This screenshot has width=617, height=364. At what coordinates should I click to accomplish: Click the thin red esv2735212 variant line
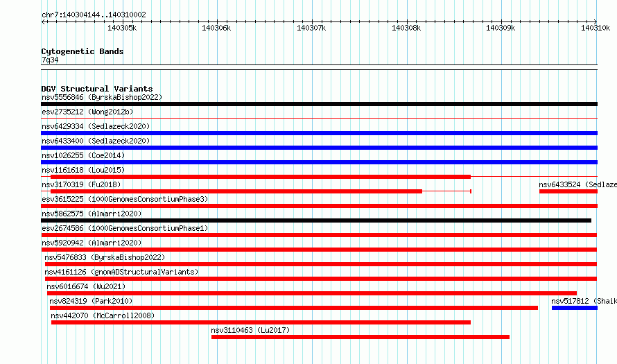(x=319, y=119)
